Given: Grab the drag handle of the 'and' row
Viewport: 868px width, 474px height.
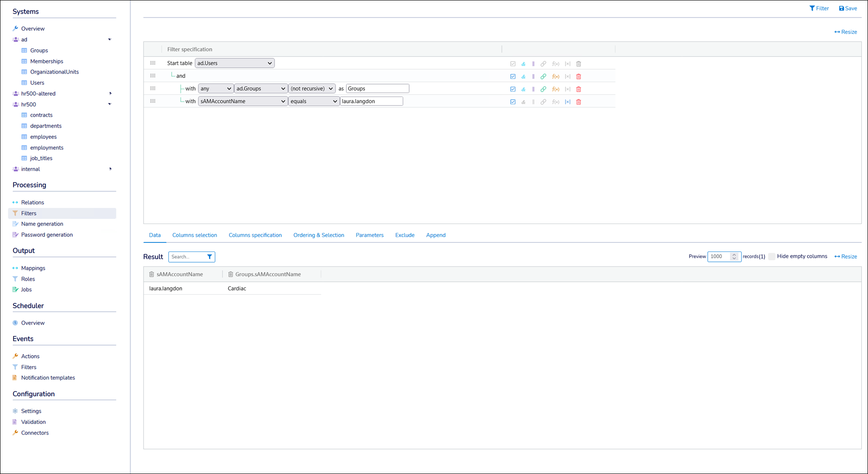Looking at the screenshot, I should tap(153, 76).
